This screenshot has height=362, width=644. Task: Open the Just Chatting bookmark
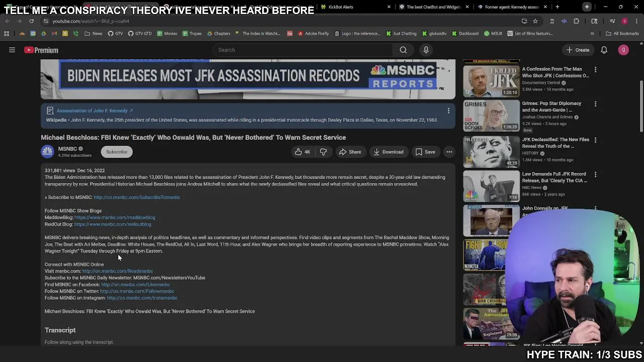[x=401, y=34]
